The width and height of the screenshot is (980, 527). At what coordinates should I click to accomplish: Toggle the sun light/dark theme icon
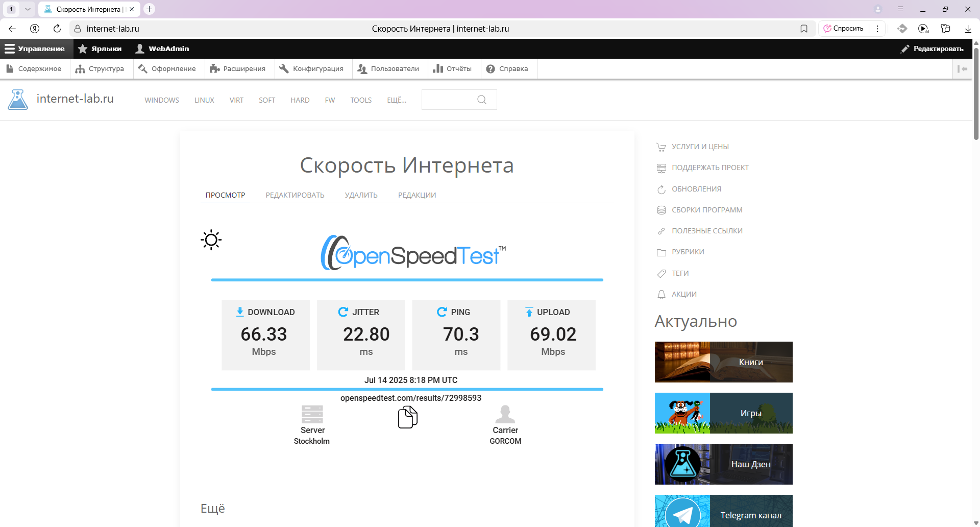pyautogui.click(x=211, y=239)
